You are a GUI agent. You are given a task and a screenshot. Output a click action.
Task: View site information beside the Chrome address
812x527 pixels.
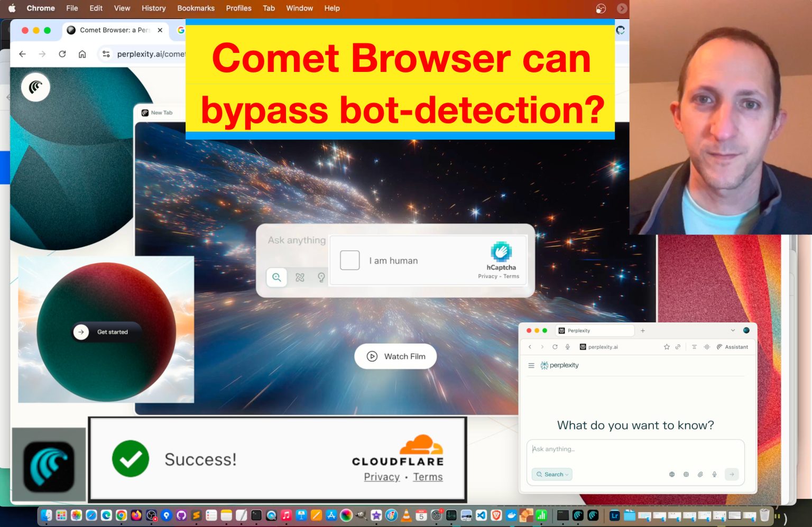[x=106, y=54]
